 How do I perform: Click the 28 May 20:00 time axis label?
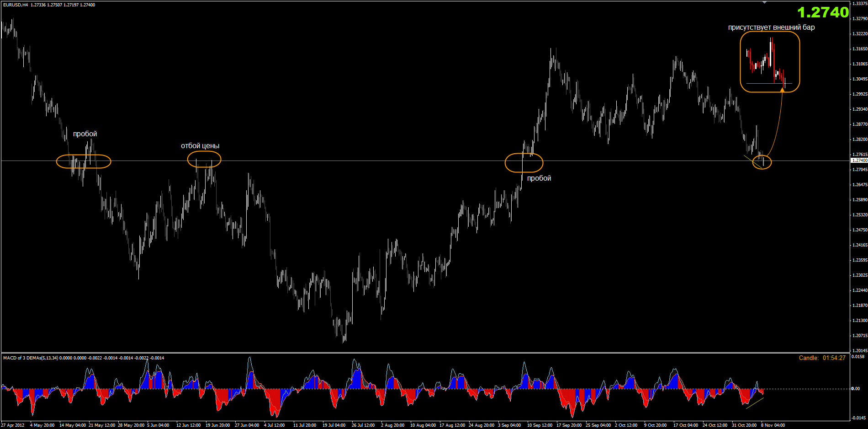131,425
